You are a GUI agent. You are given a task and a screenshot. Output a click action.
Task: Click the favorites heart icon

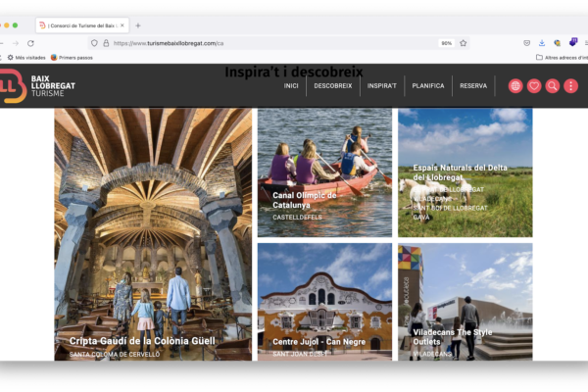coord(534,86)
